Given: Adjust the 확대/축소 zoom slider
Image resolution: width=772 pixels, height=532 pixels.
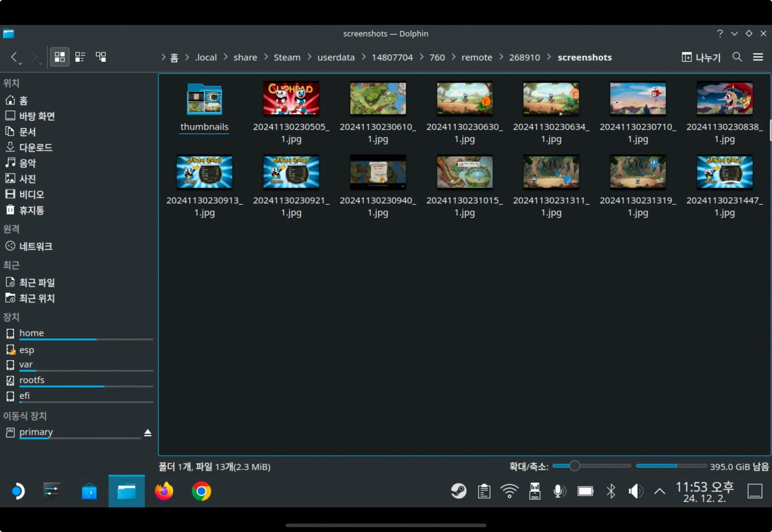Looking at the screenshot, I should (x=592, y=466).
